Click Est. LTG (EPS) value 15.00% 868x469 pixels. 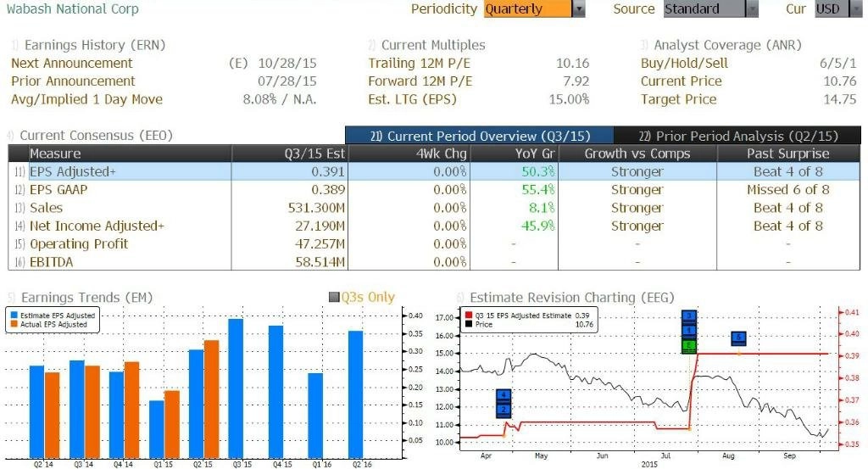[x=569, y=100]
